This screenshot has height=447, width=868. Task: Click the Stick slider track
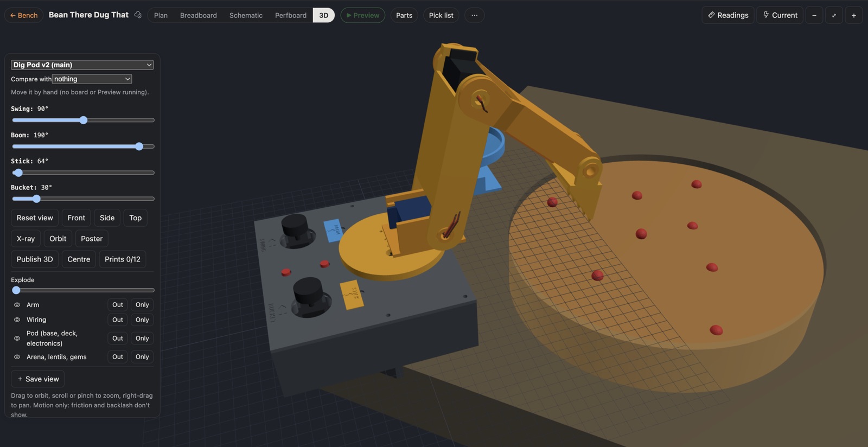click(x=83, y=173)
